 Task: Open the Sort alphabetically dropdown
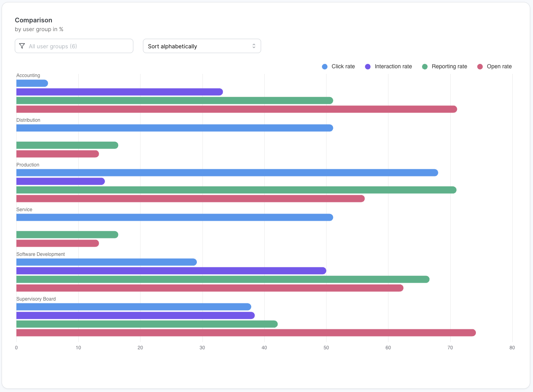(x=202, y=46)
